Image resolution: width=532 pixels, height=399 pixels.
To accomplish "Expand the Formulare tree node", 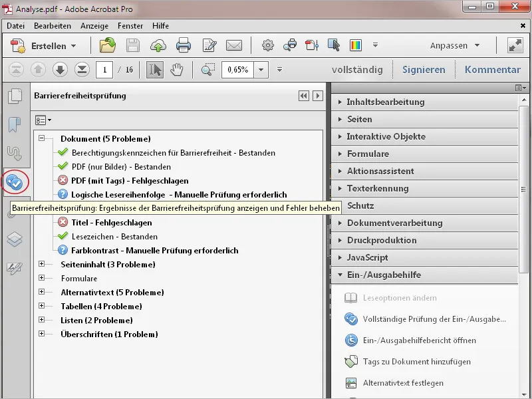I will (x=41, y=277).
